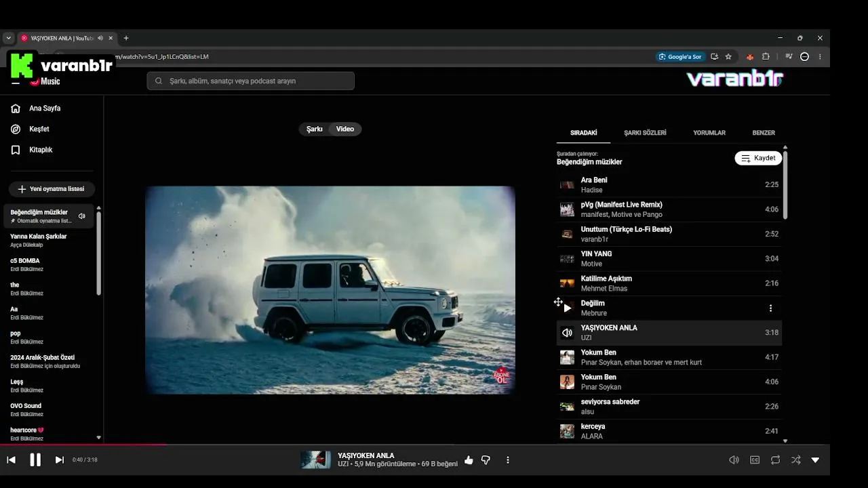
Task: Select seviyorsa sabreder by alsu
Action: [x=669, y=407]
